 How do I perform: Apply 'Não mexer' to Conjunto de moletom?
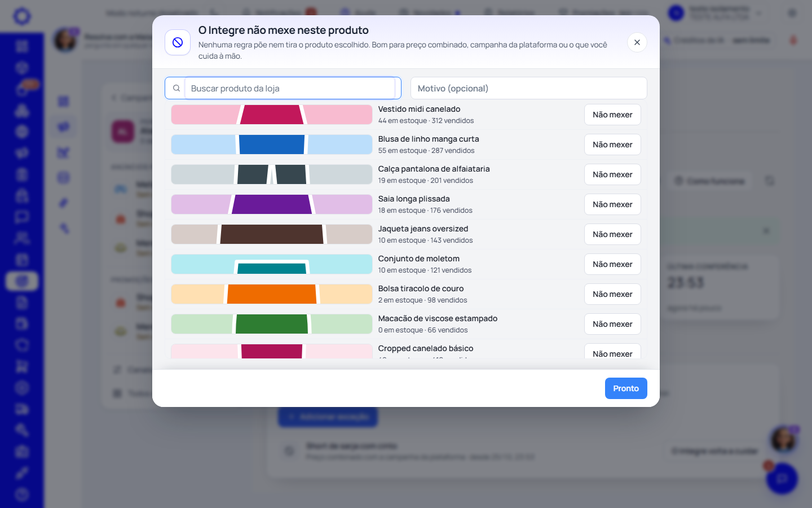pos(612,264)
